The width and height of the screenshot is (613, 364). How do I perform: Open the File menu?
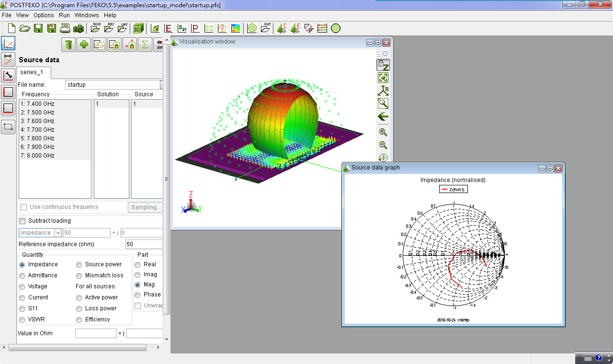click(6, 15)
